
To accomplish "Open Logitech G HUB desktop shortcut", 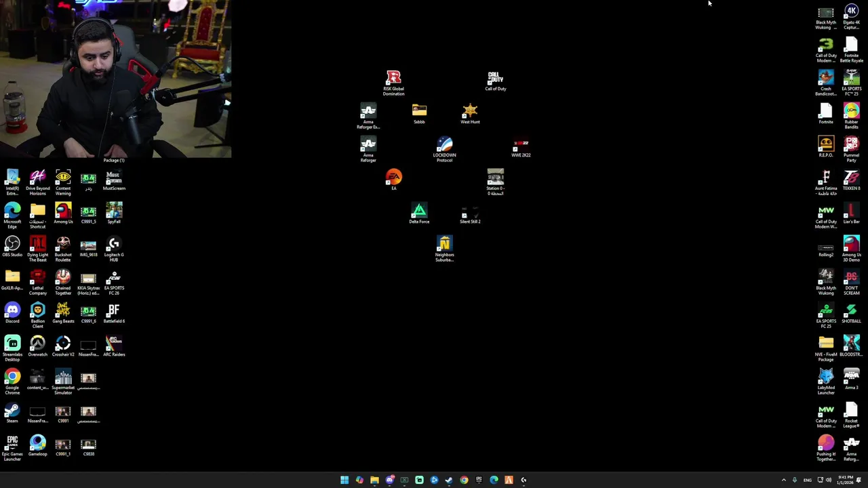I will click(114, 249).
